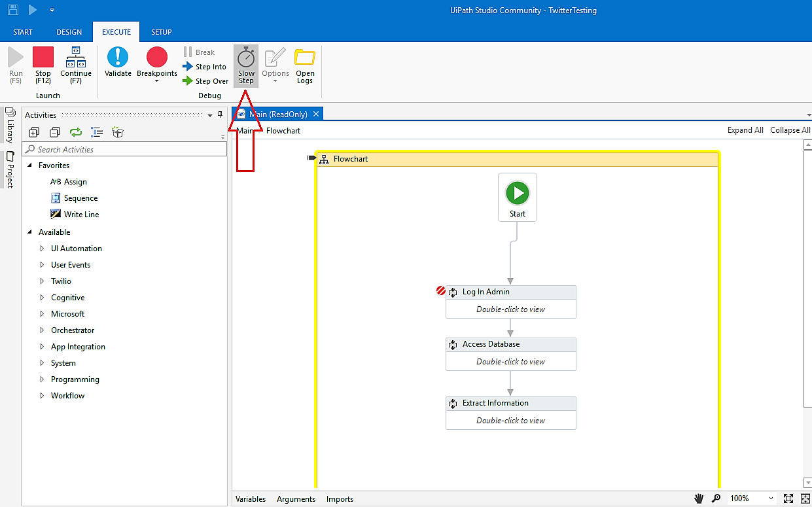Click the Save icon in title bar
The image size is (812, 507).
pyautogui.click(x=12, y=10)
